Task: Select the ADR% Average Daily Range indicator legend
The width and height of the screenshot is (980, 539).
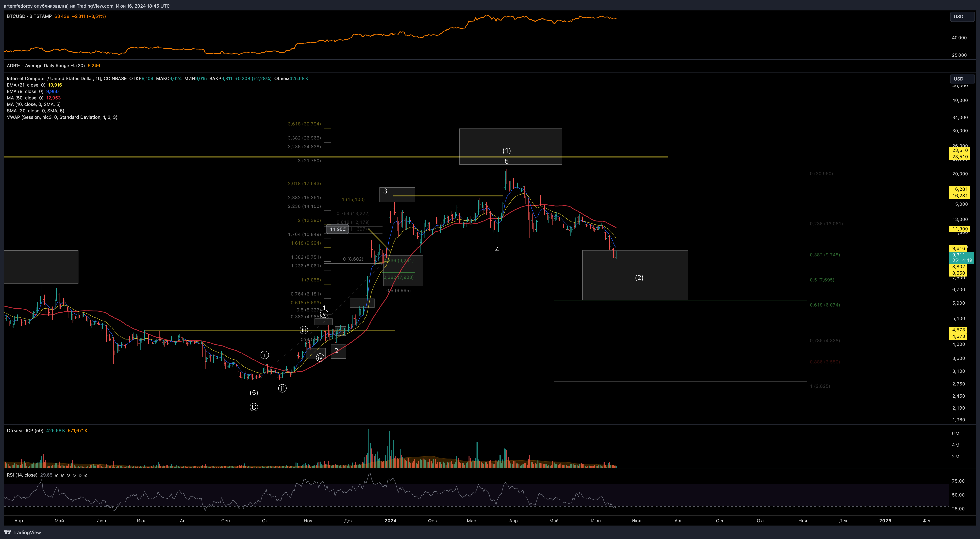Action: click(46, 66)
